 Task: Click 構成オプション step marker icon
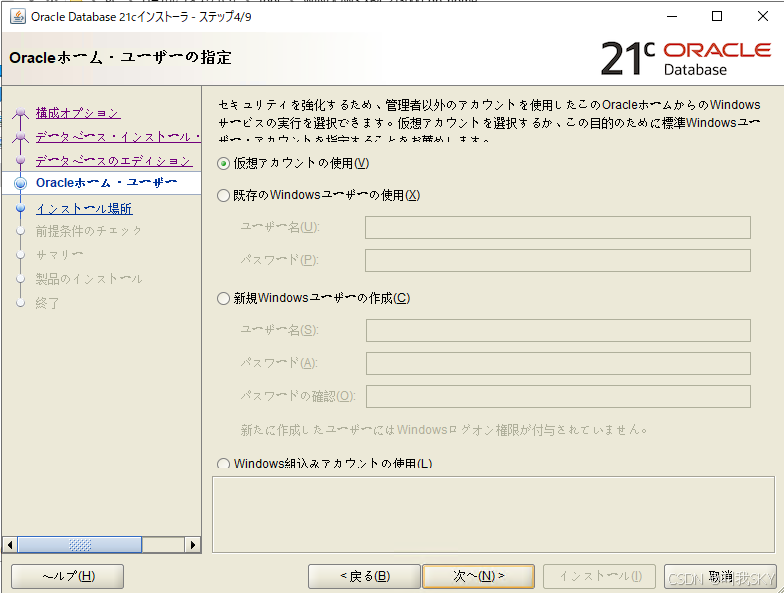pyautogui.click(x=20, y=113)
